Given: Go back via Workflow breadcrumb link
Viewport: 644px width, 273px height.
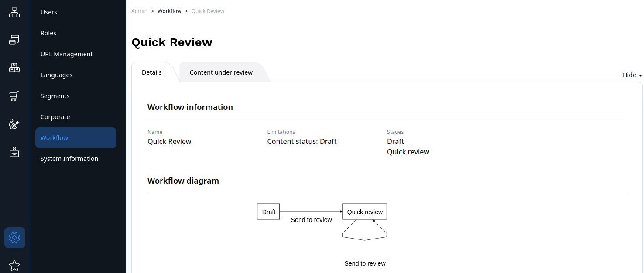Looking at the screenshot, I should tap(169, 11).
